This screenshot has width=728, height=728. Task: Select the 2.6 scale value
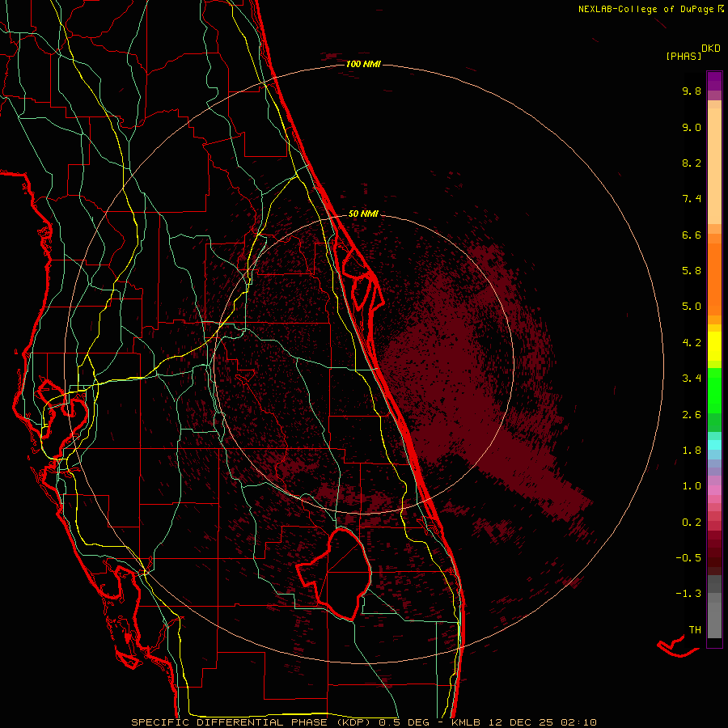pos(692,415)
